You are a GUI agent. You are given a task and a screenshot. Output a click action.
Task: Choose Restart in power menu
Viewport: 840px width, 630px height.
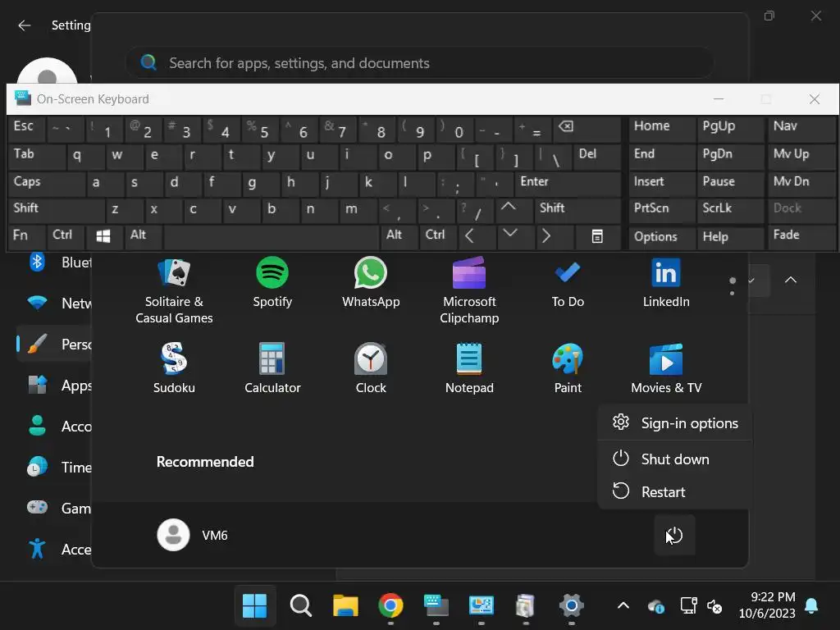click(x=675, y=491)
